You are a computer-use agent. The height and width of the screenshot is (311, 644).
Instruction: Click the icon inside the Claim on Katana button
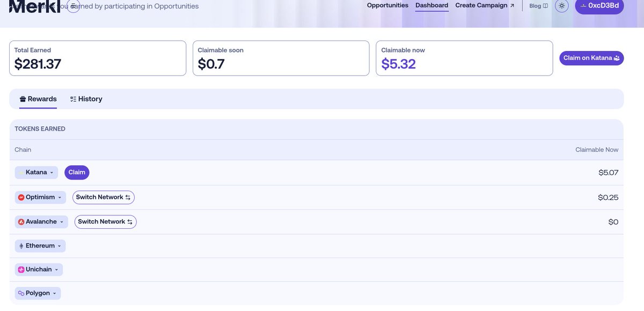tap(617, 57)
